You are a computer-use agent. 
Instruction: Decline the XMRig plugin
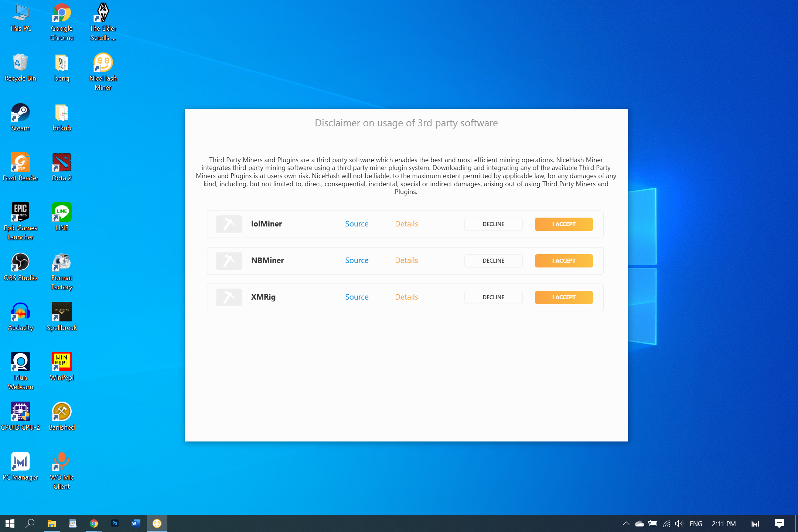pyautogui.click(x=493, y=297)
